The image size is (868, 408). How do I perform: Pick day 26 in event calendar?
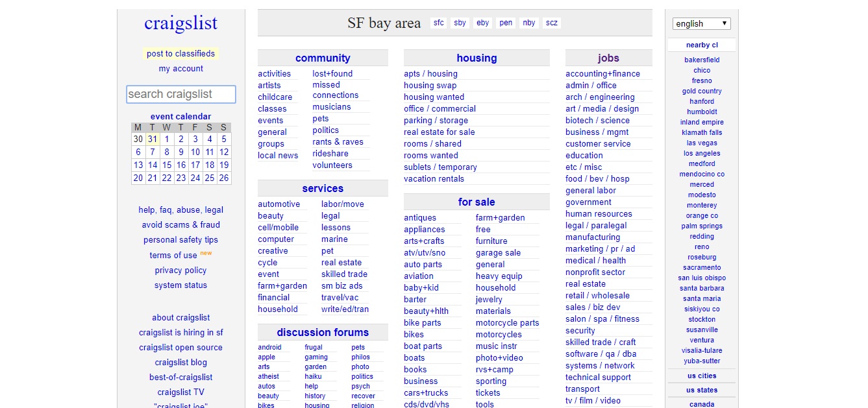click(x=224, y=178)
